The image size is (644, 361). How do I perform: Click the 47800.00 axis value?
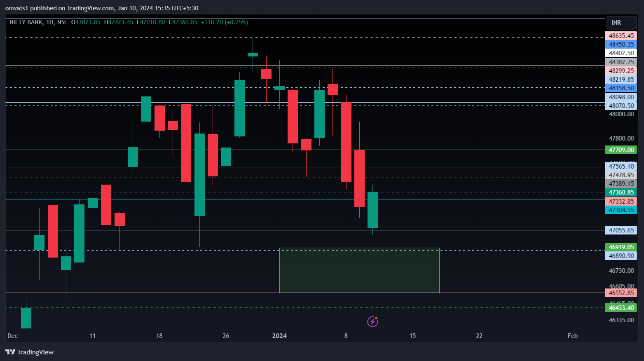click(621, 138)
